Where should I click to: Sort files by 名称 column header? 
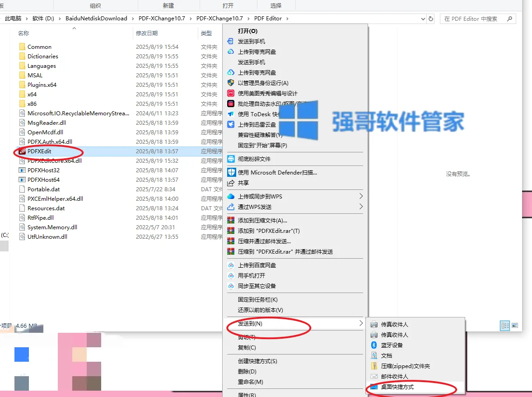click(23, 33)
